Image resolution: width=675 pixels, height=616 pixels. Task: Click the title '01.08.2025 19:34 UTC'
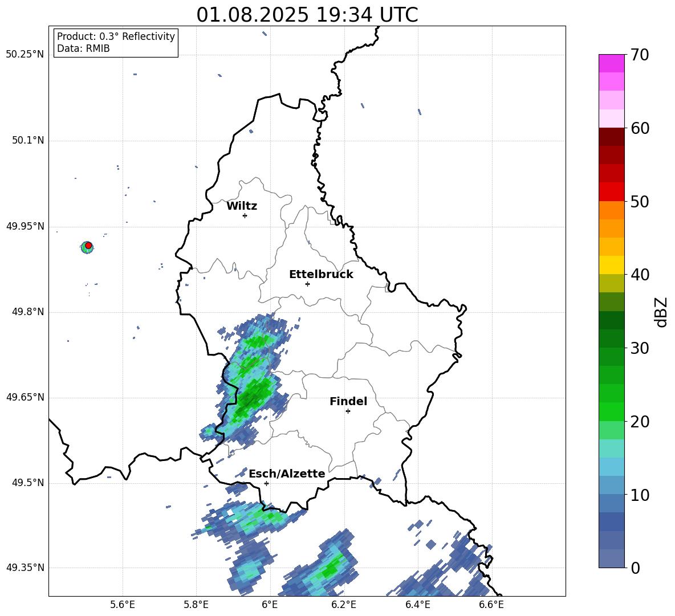(307, 15)
